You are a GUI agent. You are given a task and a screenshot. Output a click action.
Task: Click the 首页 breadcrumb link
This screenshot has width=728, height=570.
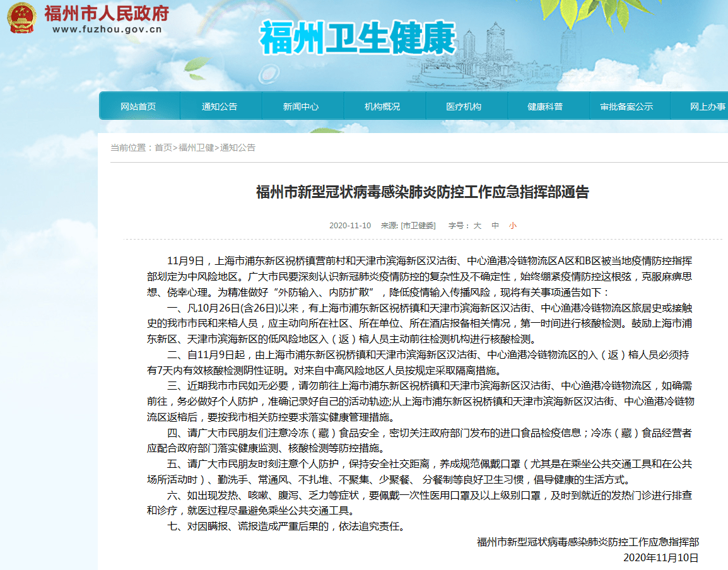pyautogui.click(x=163, y=148)
